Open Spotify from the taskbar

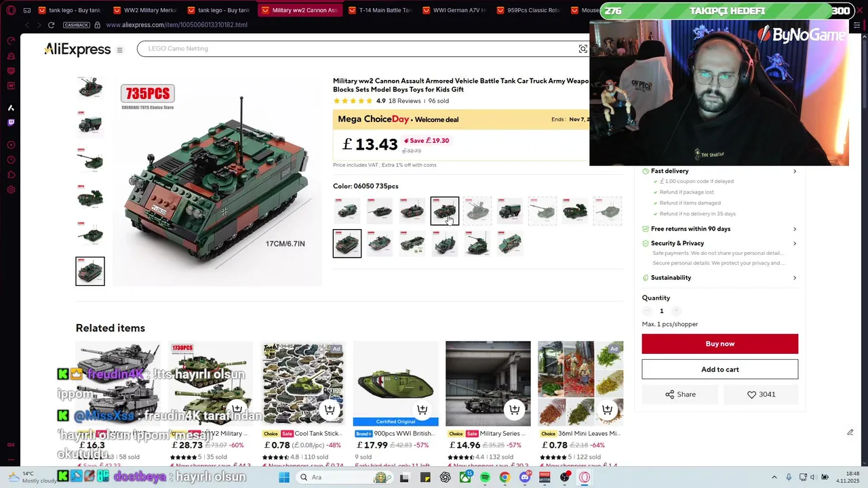pyautogui.click(x=485, y=477)
